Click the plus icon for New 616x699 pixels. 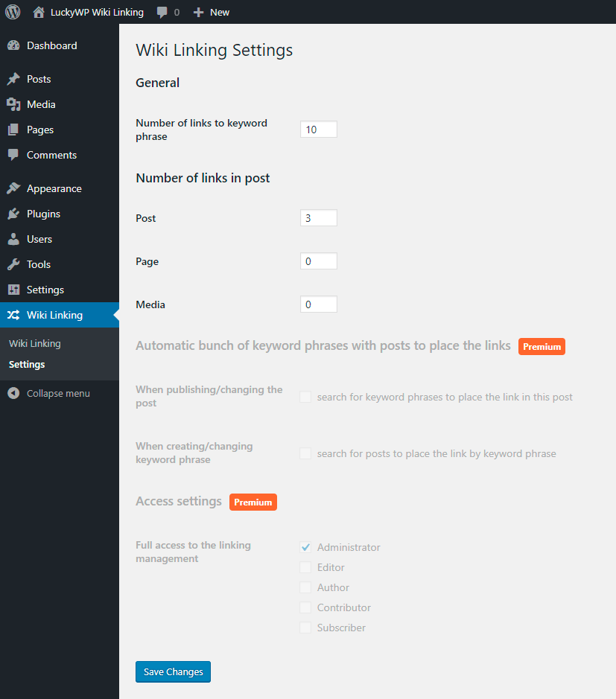[x=198, y=12]
